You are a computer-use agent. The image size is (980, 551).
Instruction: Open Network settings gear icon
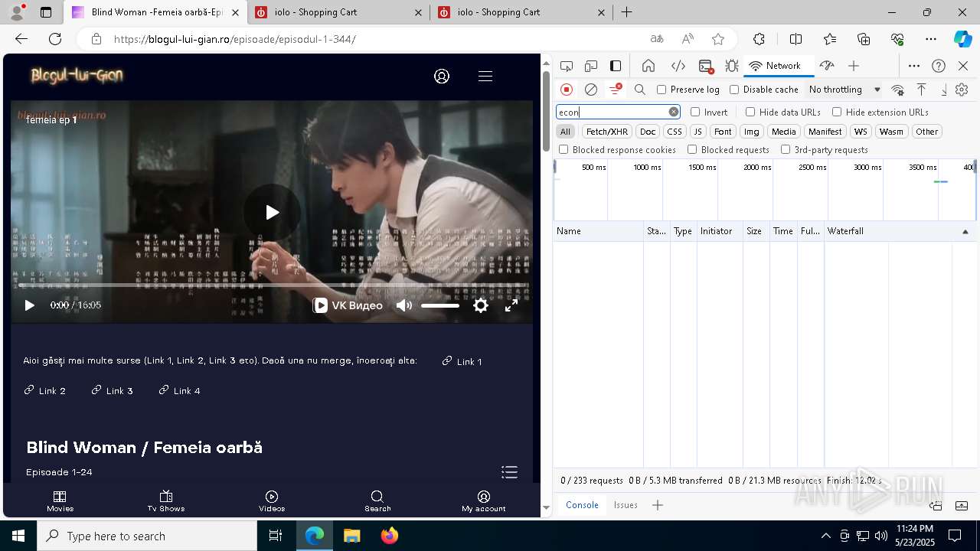[962, 90]
